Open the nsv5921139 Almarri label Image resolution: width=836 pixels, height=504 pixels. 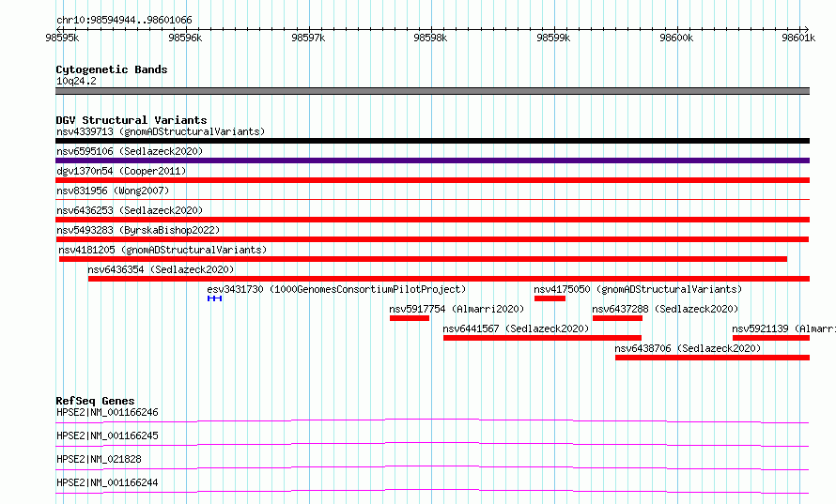pos(783,328)
